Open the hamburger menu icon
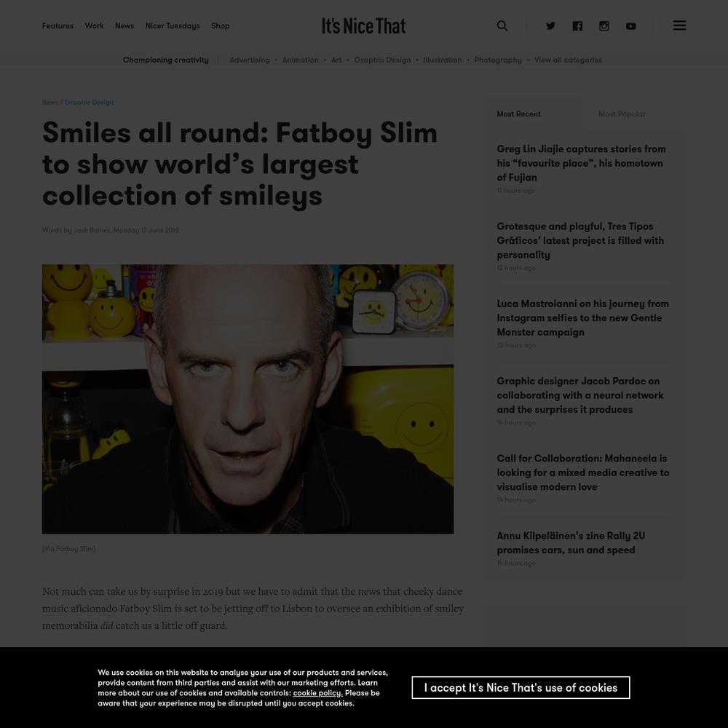The width and height of the screenshot is (728, 728). pyautogui.click(x=679, y=25)
